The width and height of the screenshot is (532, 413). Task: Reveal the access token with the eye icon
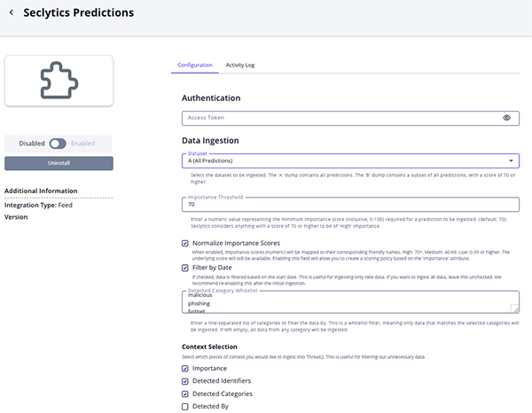click(506, 118)
